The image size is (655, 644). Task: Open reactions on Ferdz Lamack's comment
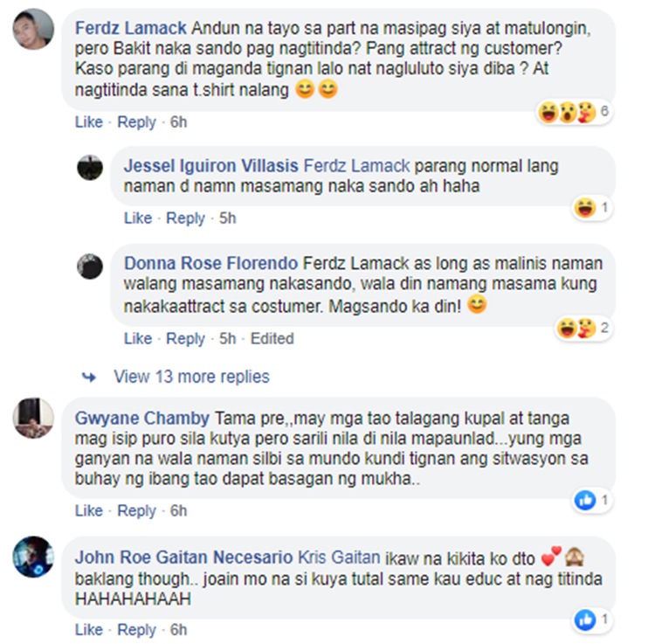(575, 112)
